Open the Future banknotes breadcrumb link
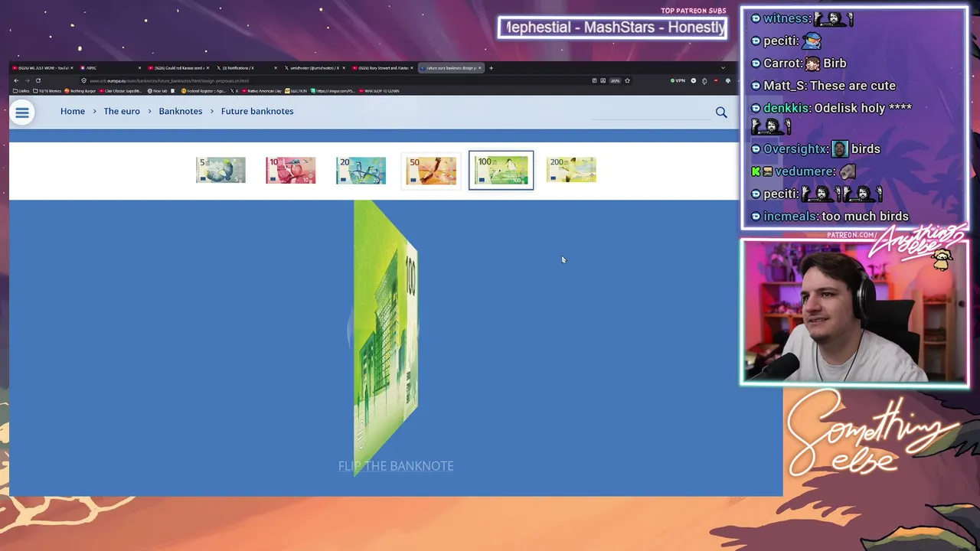This screenshot has width=980, height=551. pos(257,111)
